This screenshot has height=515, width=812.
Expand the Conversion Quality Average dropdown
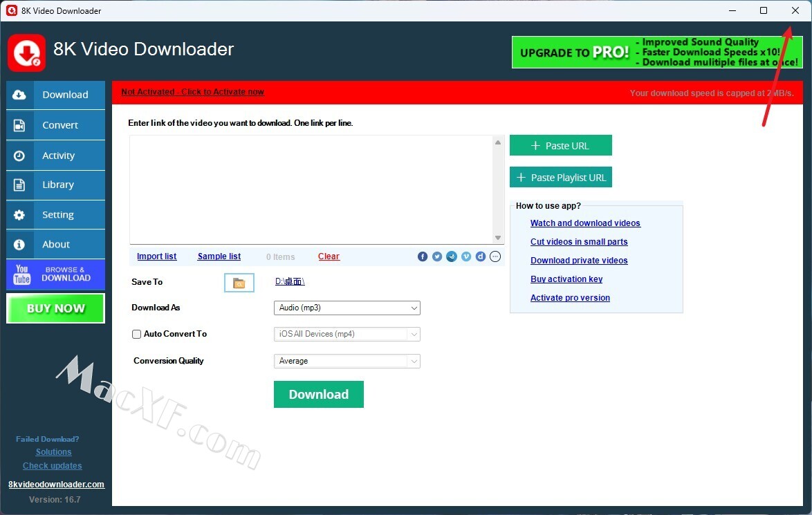[x=347, y=362]
